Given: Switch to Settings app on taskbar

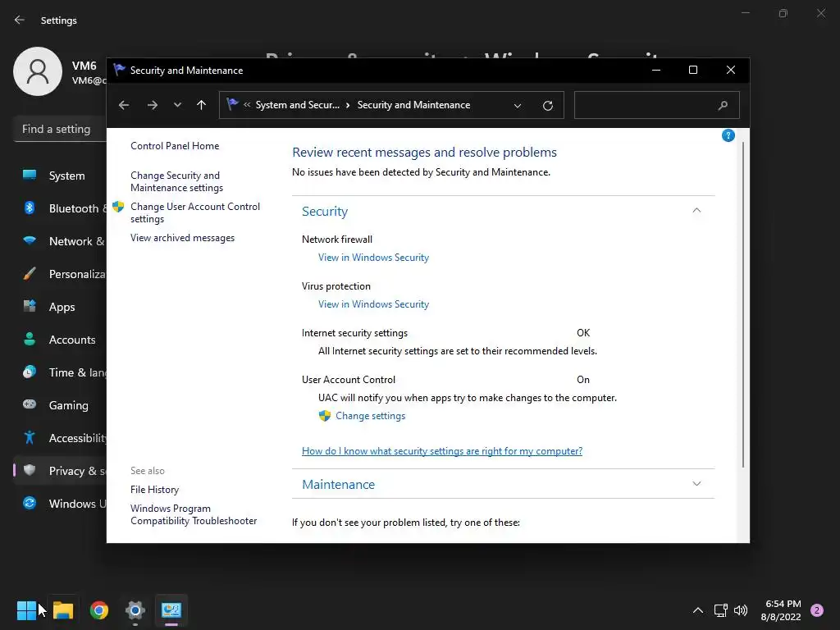Looking at the screenshot, I should coord(135,610).
